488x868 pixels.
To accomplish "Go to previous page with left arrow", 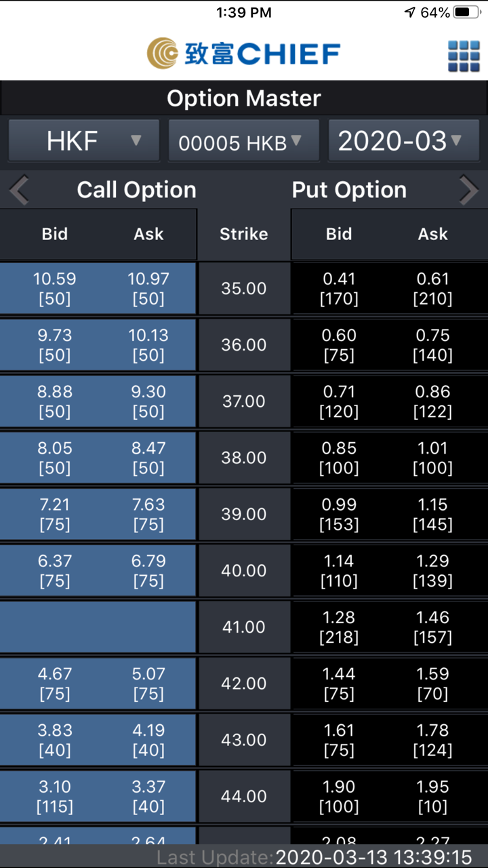I will pyautogui.click(x=19, y=191).
